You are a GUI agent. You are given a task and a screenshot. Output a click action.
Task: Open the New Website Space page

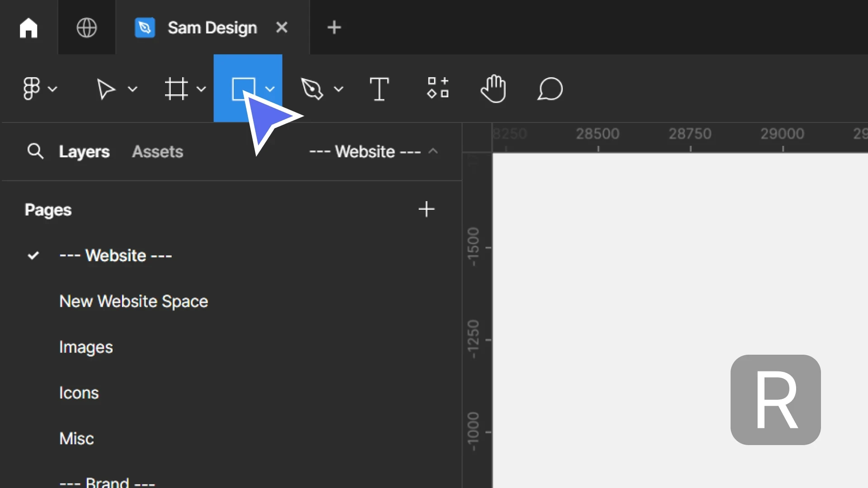[133, 301]
